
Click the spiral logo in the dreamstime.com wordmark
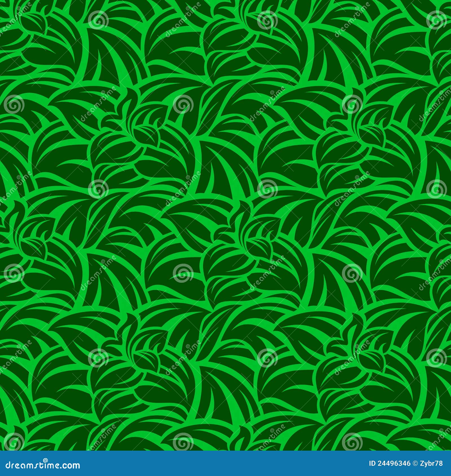pyautogui.click(x=45, y=460)
